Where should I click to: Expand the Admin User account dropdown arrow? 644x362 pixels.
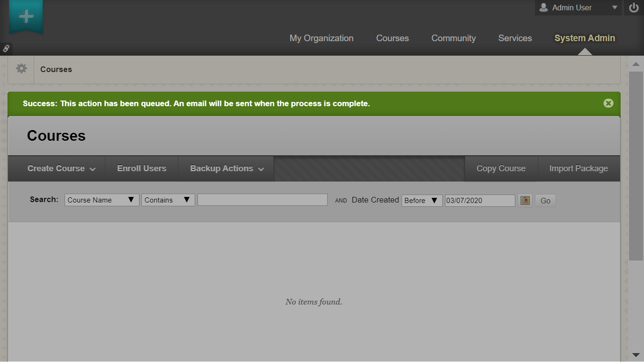[x=615, y=7]
